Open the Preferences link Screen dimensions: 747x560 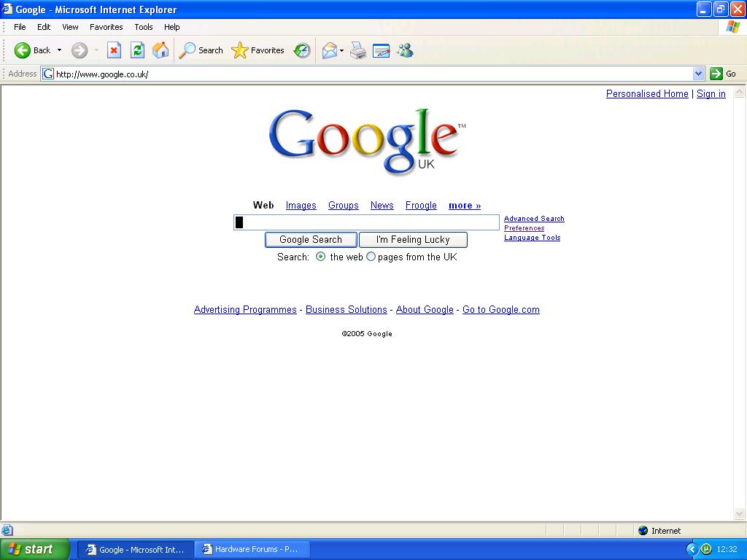pos(524,228)
